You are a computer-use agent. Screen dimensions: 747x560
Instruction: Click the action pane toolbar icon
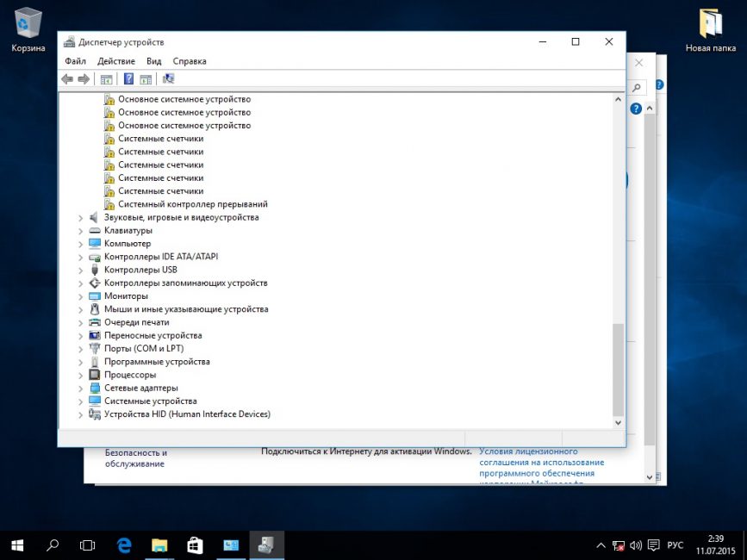(146, 79)
